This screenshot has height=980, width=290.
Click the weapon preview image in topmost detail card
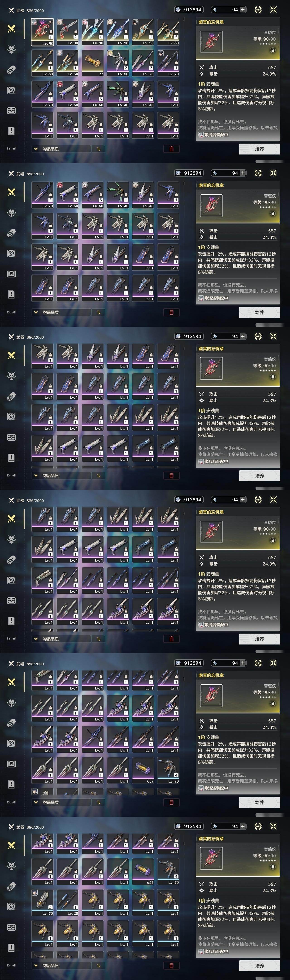click(211, 42)
